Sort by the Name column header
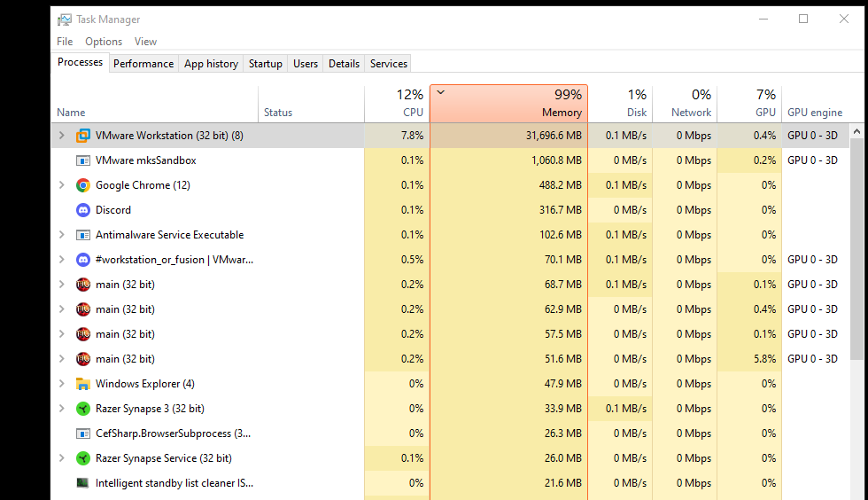This screenshot has height=500, width=868. [154, 104]
